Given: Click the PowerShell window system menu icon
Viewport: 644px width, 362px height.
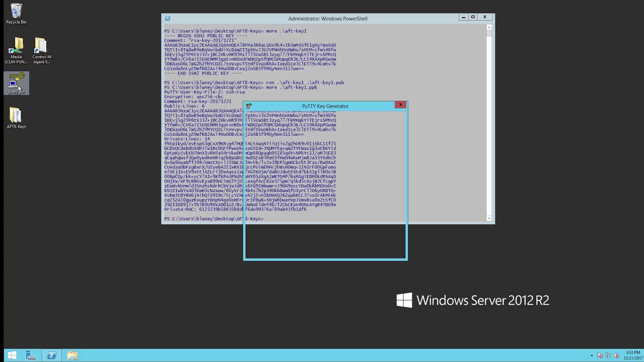Looking at the screenshot, I should coord(168,19).
